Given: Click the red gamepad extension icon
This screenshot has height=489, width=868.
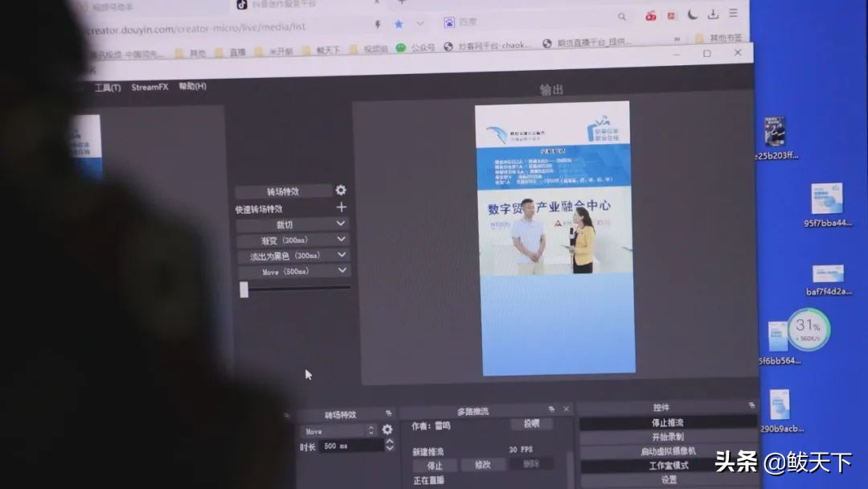Looking at the screenshot, I should [651, 16].
